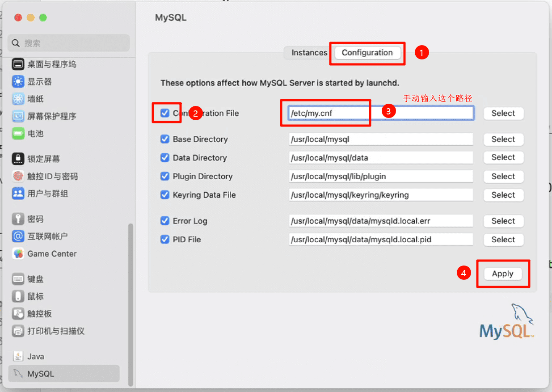Click the 'PID File' label text
The image size is (552, 392).
click(x=187, y=240)
